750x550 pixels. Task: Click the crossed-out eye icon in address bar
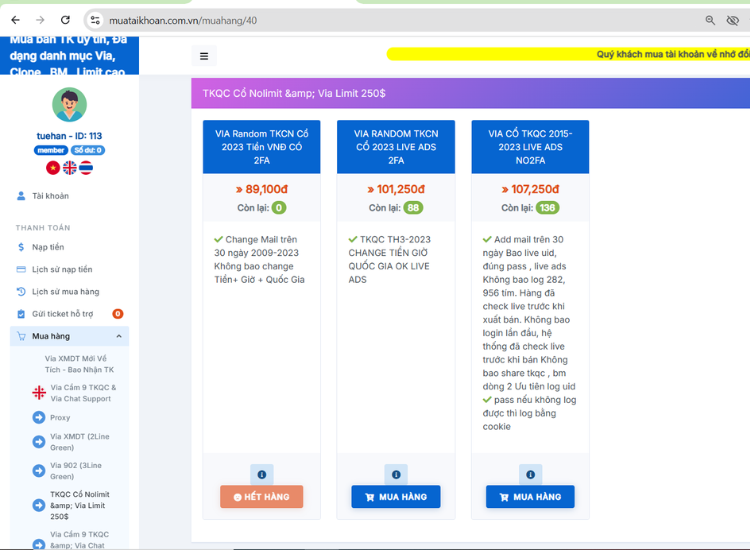pos(732,20)
